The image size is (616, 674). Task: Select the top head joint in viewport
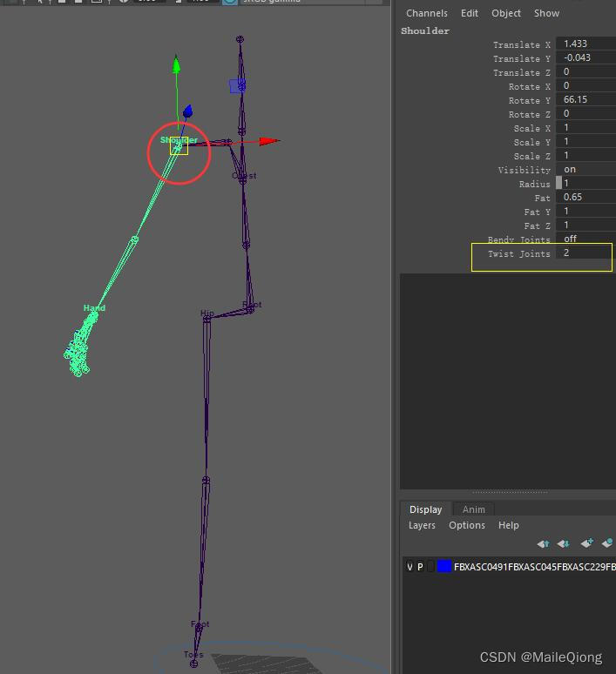(240, 39)
